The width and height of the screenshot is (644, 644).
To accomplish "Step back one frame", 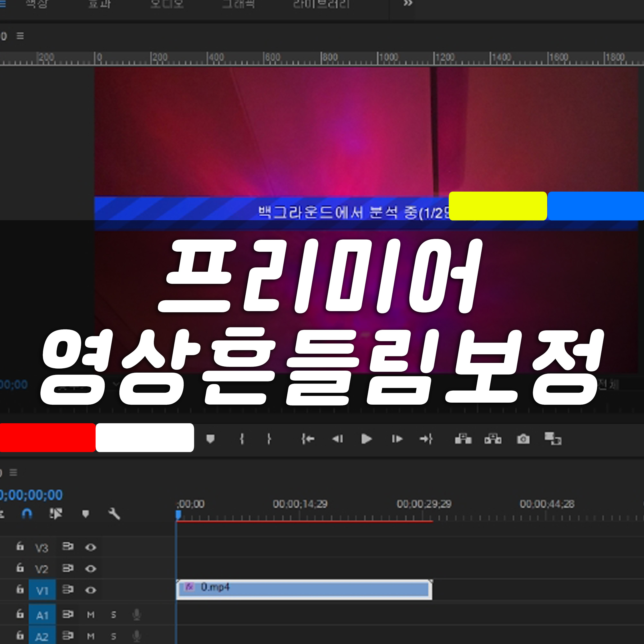I will pos(337,439).
